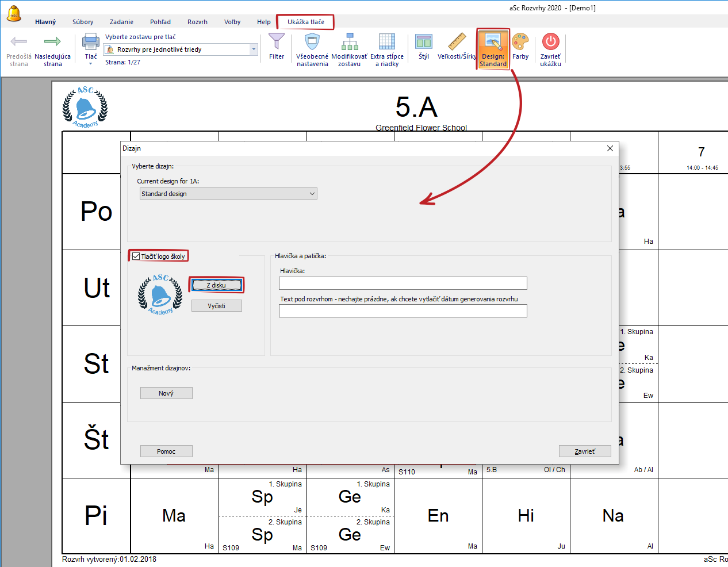Click Zavrieť ukážku power icon
728x567 pixels.
(x=550, y=43)
